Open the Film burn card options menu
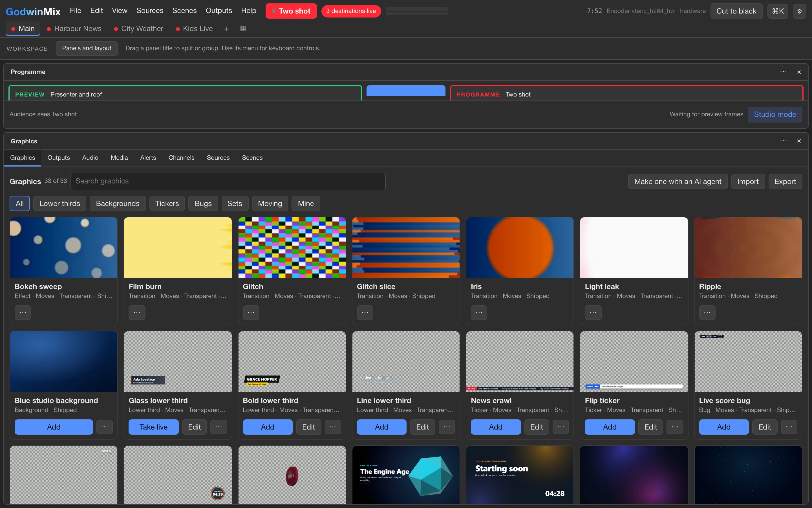Viewport: 812px width, 508px height. click(x=137, y=312)
